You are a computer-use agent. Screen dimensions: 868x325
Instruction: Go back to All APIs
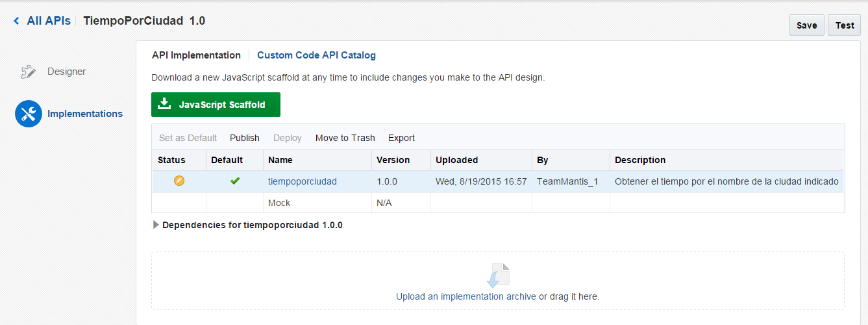point(48,21)
